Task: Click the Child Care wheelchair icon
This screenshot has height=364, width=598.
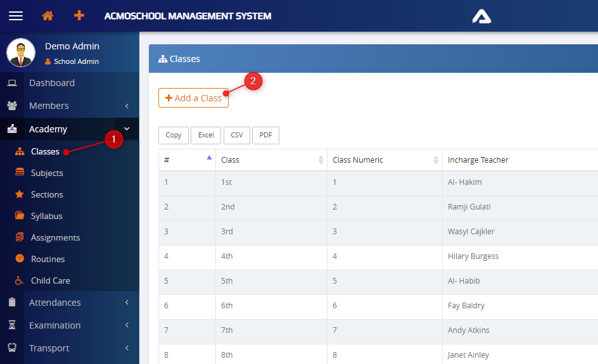Action: (20, 280)
